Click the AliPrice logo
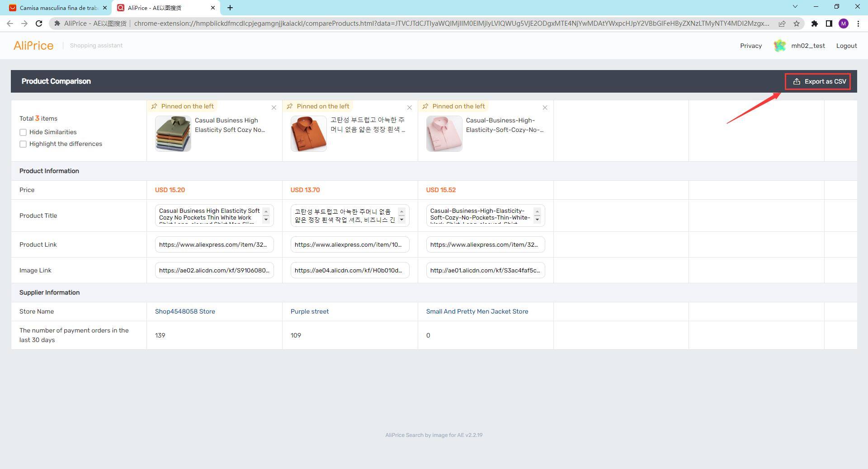 (x=33, y=46)
